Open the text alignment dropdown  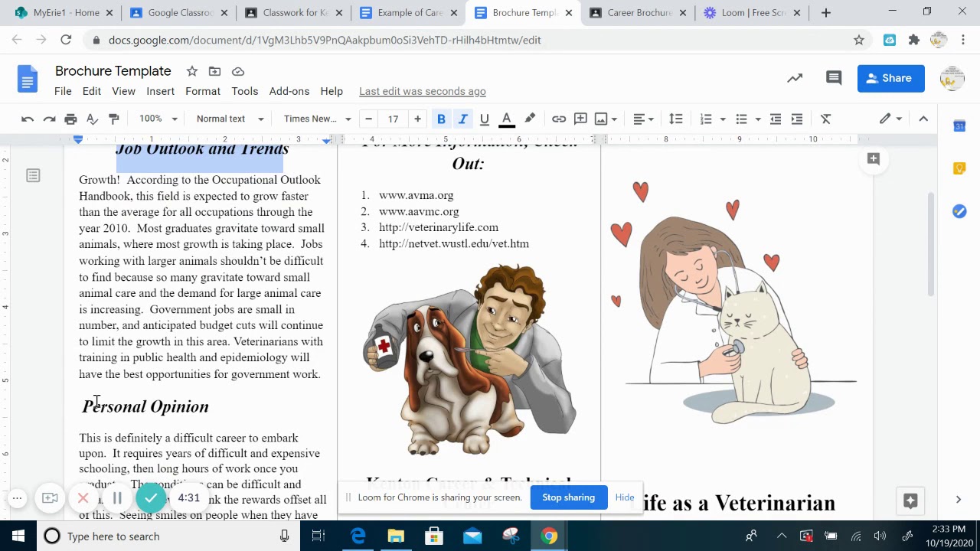[642, 119]
